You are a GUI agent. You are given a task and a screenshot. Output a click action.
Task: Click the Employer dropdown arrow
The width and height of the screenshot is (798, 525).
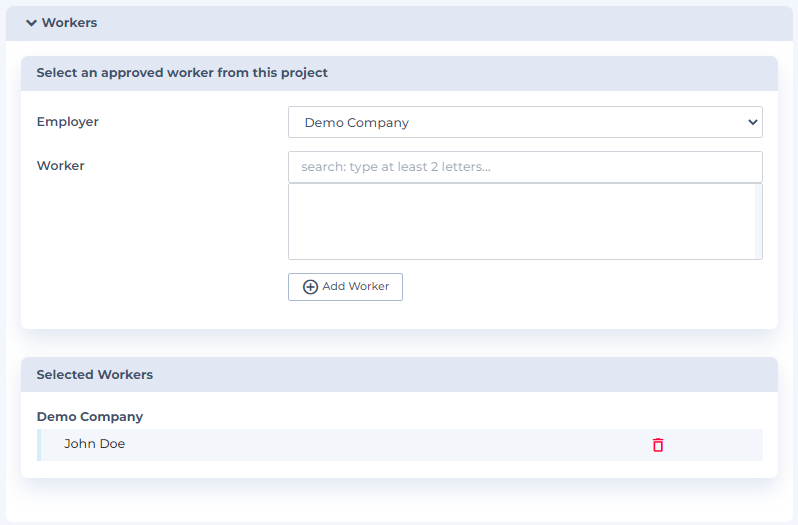click(x=752, y=122)
